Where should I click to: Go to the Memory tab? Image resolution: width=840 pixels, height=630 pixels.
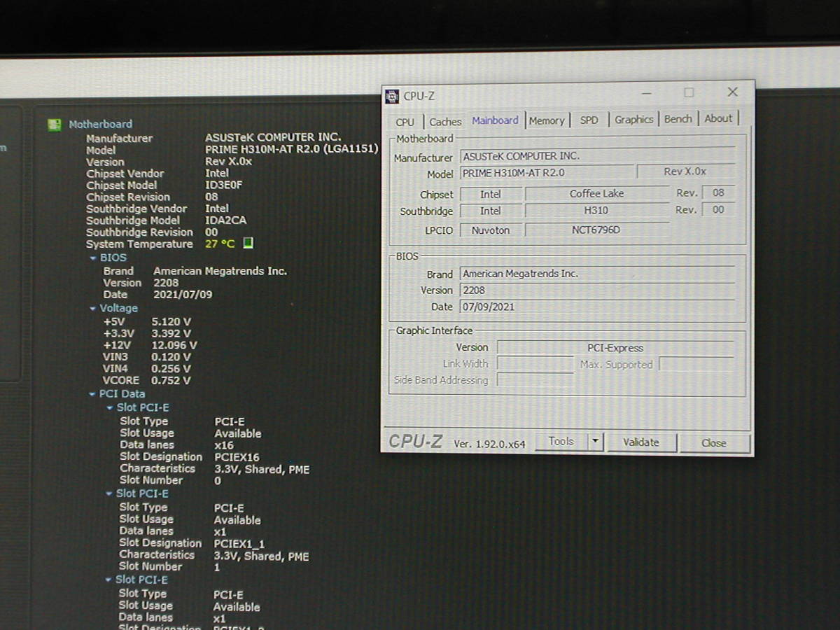tap(547, 120)
